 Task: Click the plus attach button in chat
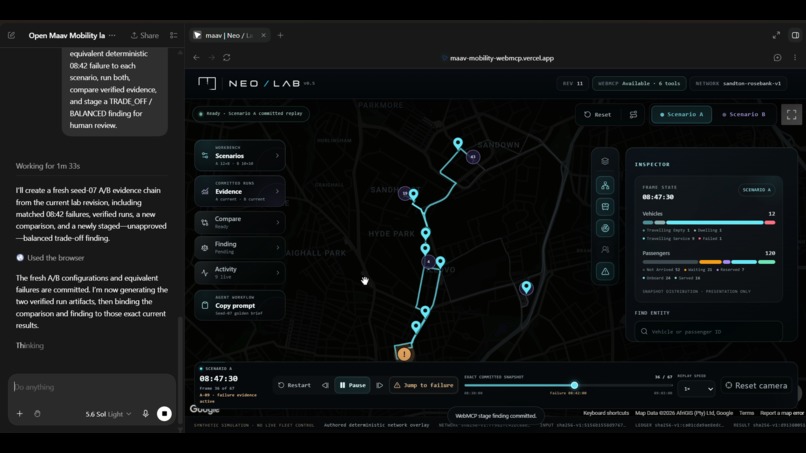[x=20, y=413]
